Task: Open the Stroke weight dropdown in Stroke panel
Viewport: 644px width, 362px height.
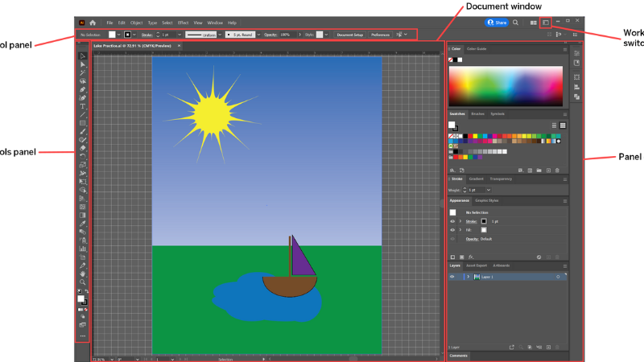Action: click(488, 190)
